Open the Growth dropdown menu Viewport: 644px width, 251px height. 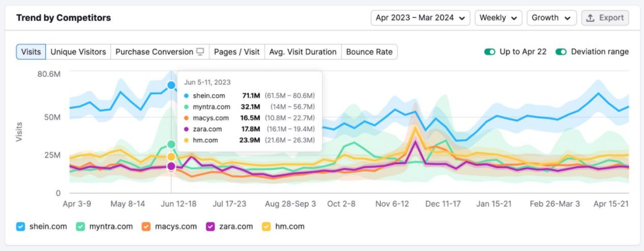click(x=551, y=18)
